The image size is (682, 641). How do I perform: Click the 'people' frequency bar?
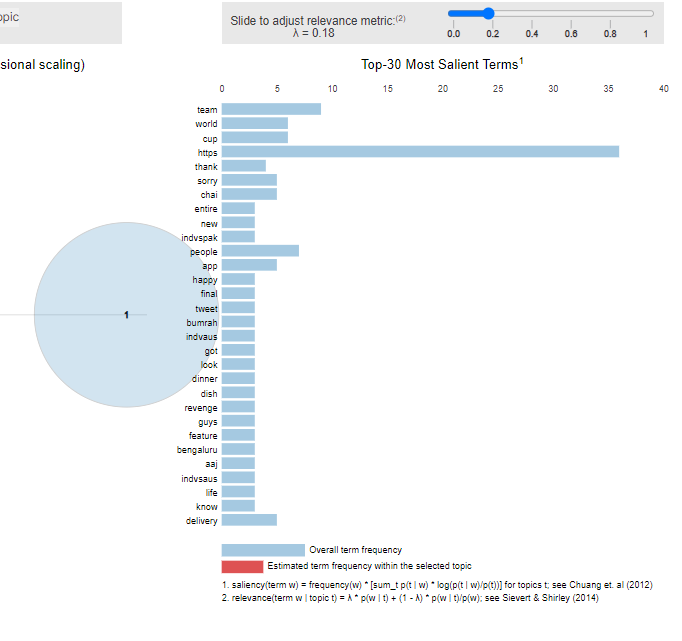[260, 251]
